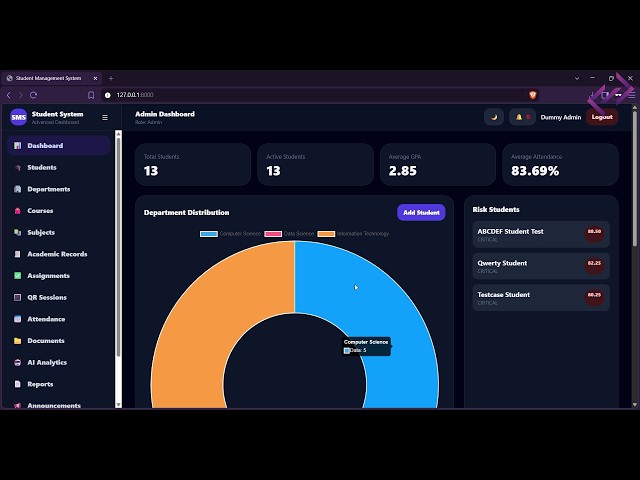The image size is (640, 480).
Task: Click the Reports page icon
Action: click(x=18, y=384)
